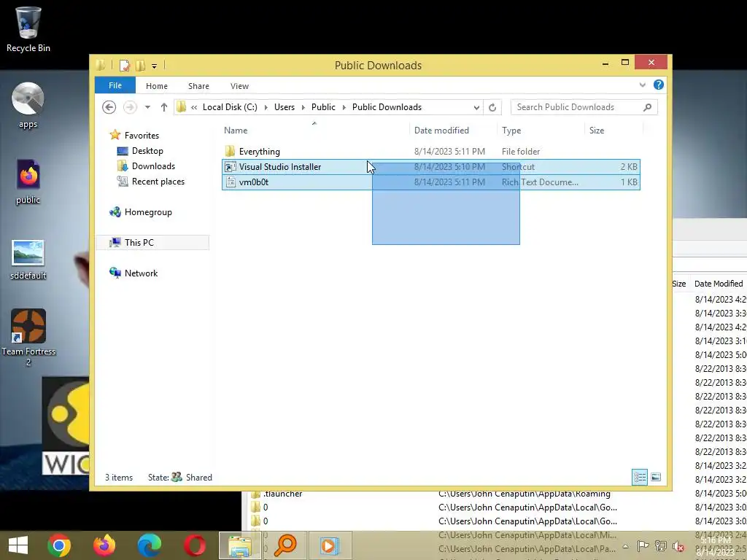Click Users breadcrumb in address bar

click(x=285, y=107)
